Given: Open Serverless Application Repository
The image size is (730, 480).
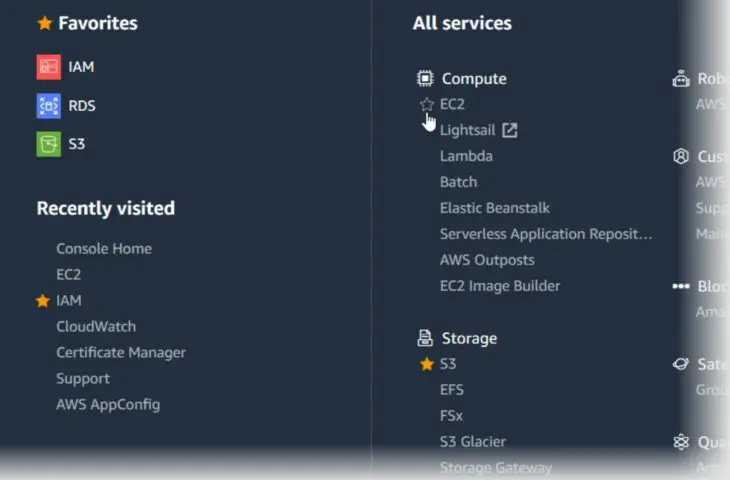Looking at the screenshot, I should point(546,234).
